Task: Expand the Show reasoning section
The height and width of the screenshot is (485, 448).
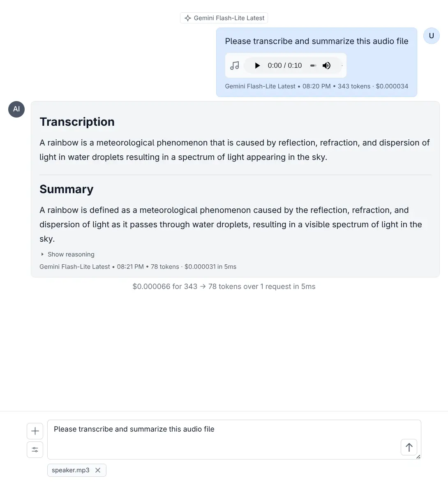Action: (68, 254)
